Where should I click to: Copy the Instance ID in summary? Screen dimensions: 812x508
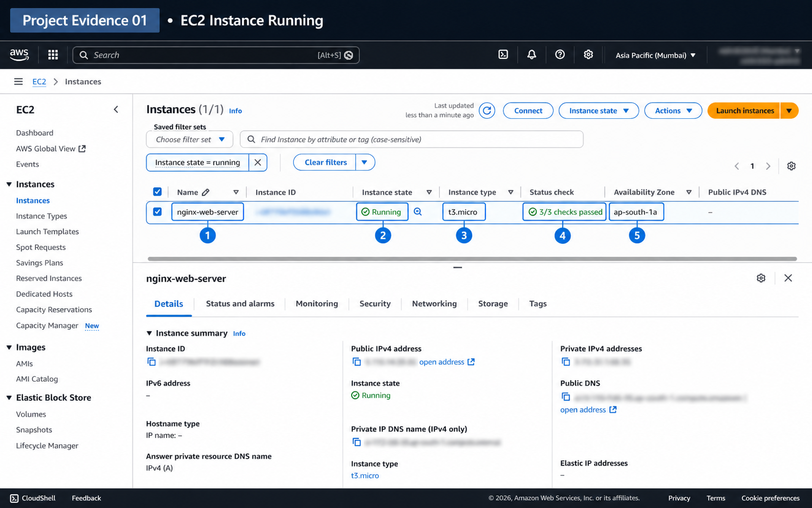coord(152,362)
